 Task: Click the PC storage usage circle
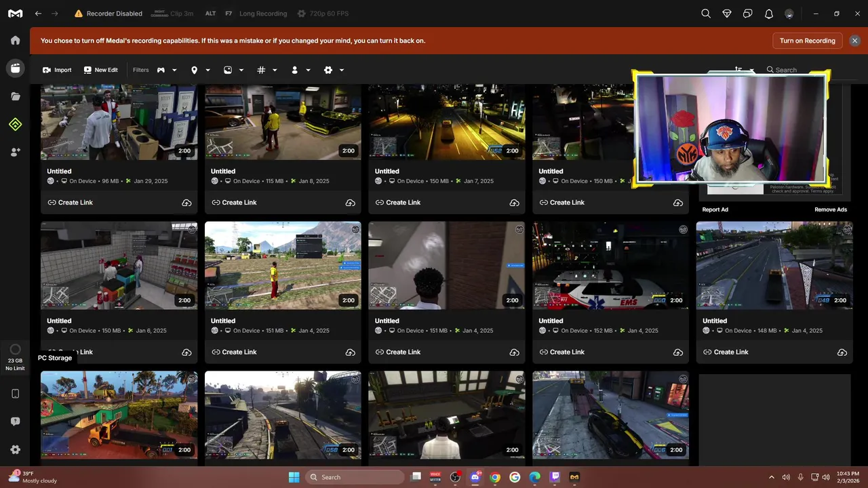[15, 350]
